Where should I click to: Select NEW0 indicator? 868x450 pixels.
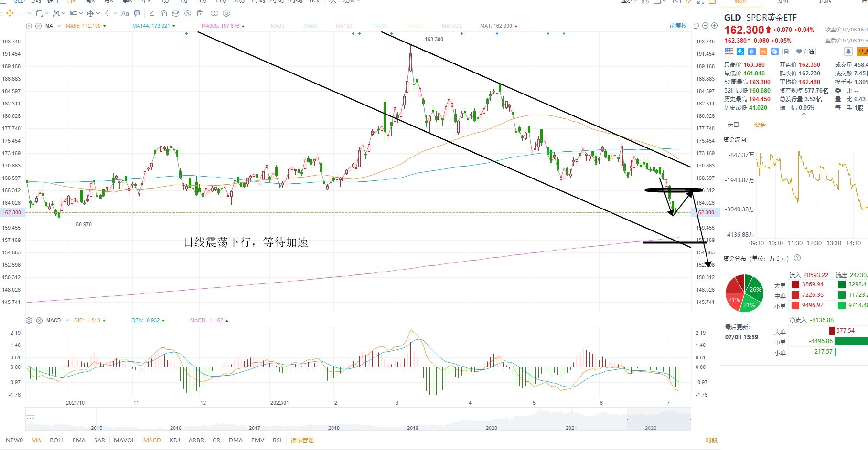[14, 440]
